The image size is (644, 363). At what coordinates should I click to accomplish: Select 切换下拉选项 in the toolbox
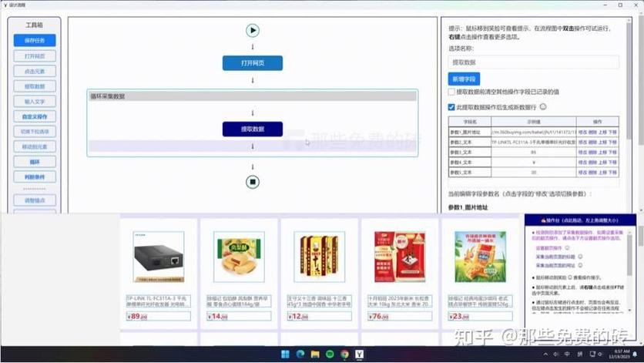pyautogui.click(x=35, y=132)
